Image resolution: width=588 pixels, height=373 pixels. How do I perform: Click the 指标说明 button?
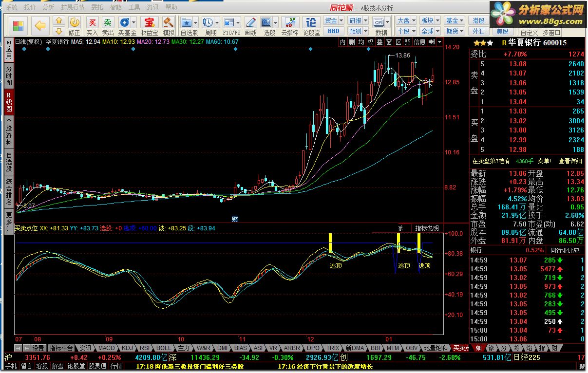[x=427, y=228]
